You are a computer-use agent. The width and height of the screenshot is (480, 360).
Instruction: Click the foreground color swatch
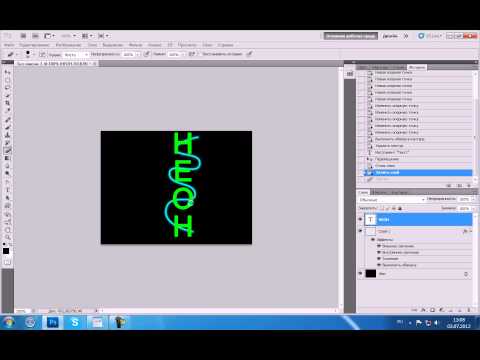click(6, 251)
